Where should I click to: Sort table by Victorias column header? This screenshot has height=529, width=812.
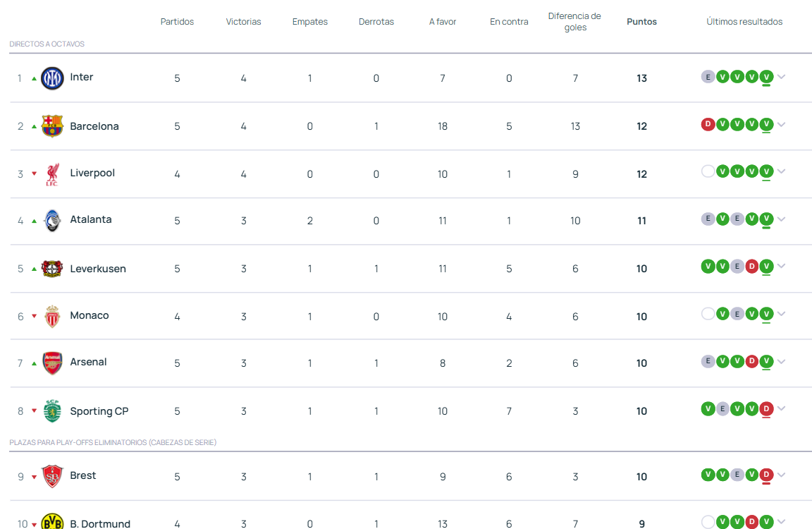tap(243, 22)
